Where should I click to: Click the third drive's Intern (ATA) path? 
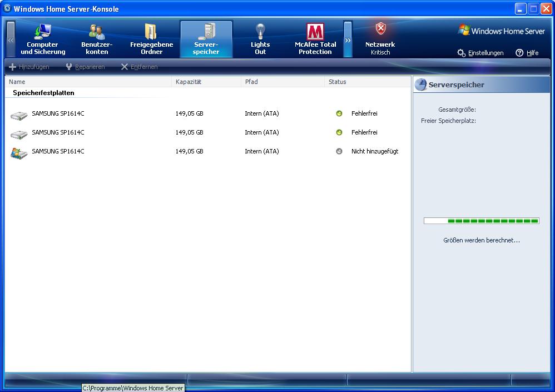tap(262, 151)
